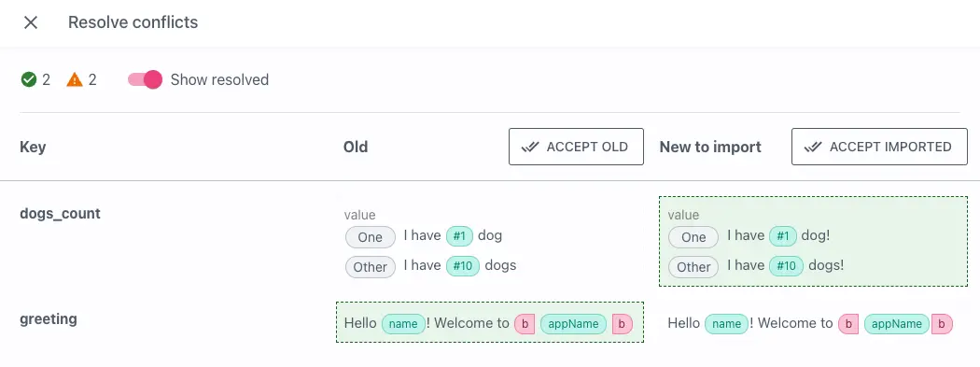
Task: Select old greeting translation box
Action: tap(489, 322)
